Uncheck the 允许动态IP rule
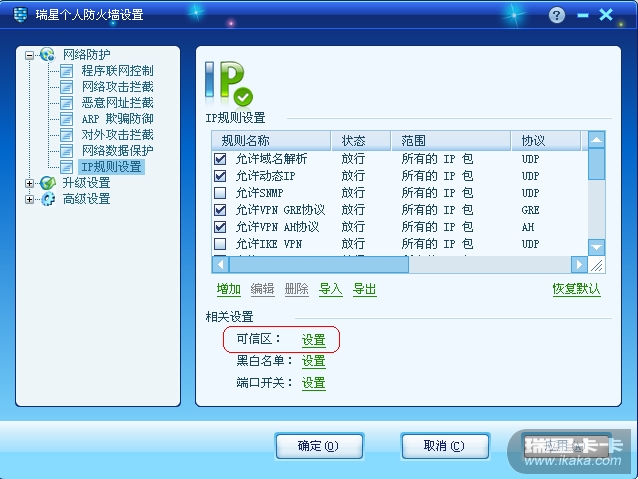 [220, 176]
